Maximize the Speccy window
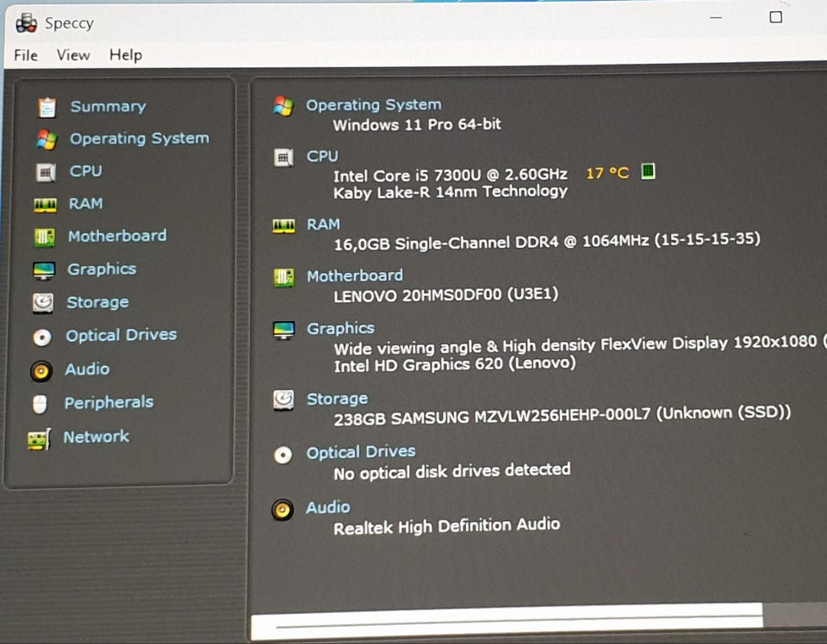This screenshot has height=644, width=827. [776, 17]
